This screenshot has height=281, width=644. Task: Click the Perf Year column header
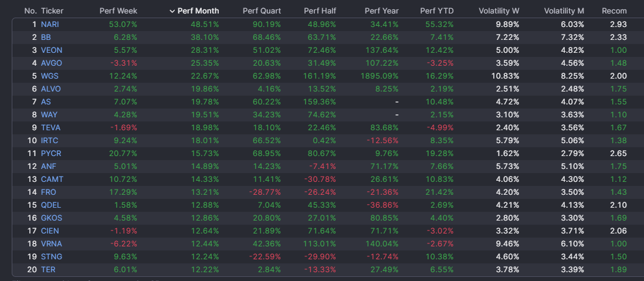click(381, 11)
